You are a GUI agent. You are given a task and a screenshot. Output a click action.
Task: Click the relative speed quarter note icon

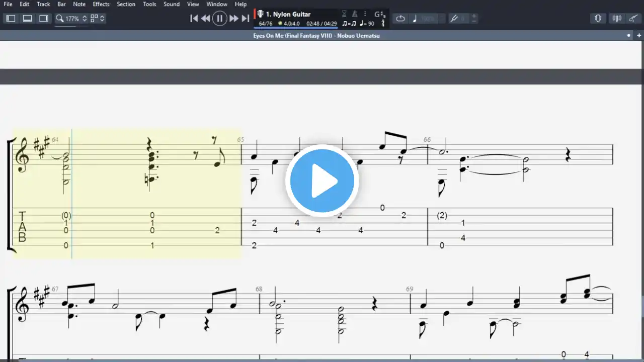tap(415, 19)
